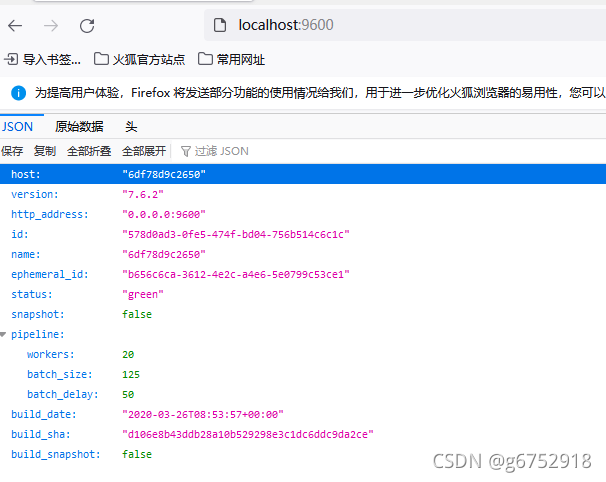Click the batch_size value 125

pyautogui.click(x=131, y=375)
